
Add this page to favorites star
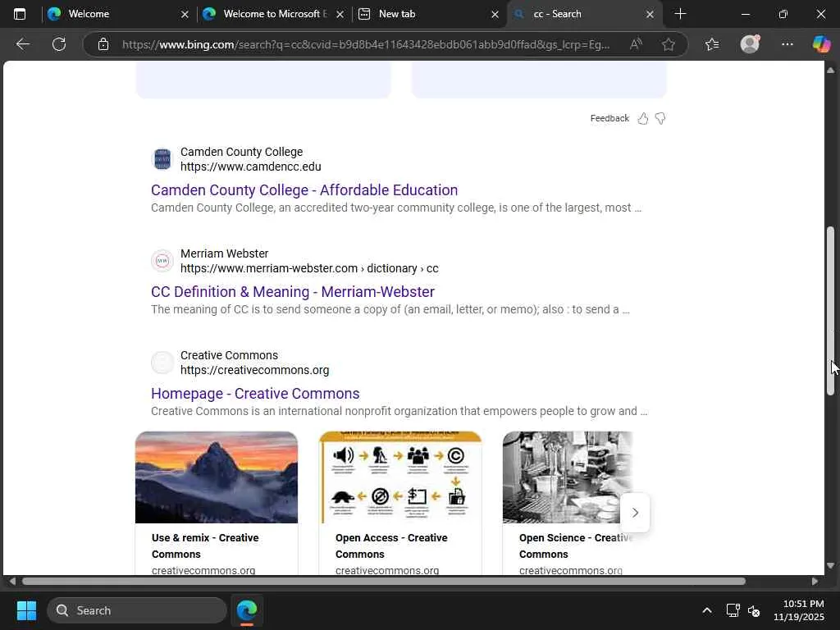pyautogui.click(x=668, y=44)
